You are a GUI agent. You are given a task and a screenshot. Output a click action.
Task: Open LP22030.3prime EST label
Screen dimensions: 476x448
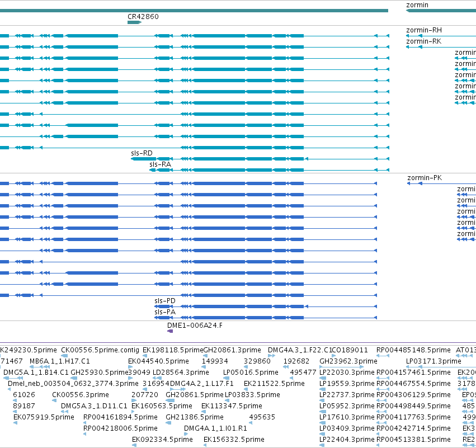tap(347, 372)
